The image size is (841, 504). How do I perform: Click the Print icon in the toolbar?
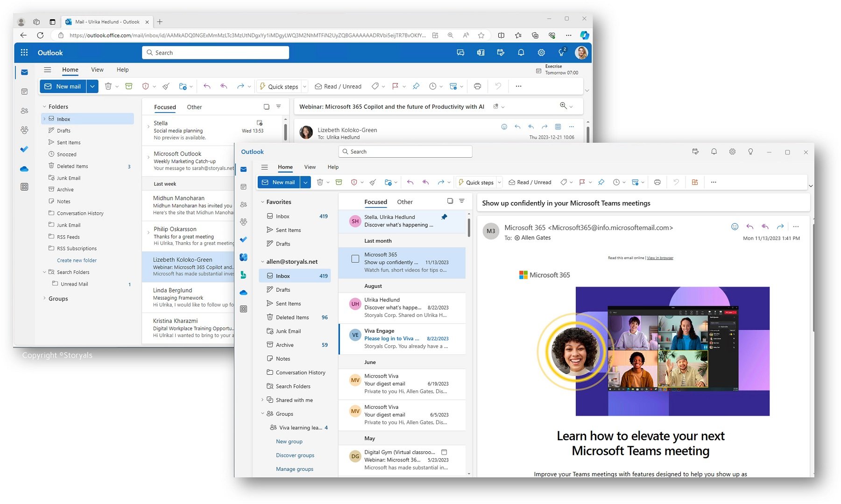coord(657,182)
